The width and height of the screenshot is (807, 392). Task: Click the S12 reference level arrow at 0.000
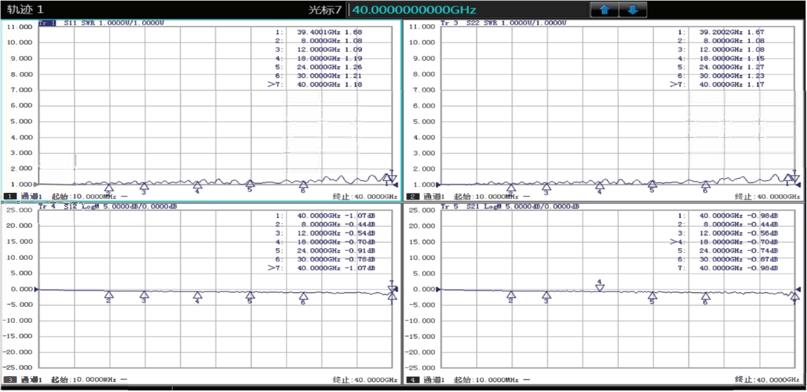[36, 289]
